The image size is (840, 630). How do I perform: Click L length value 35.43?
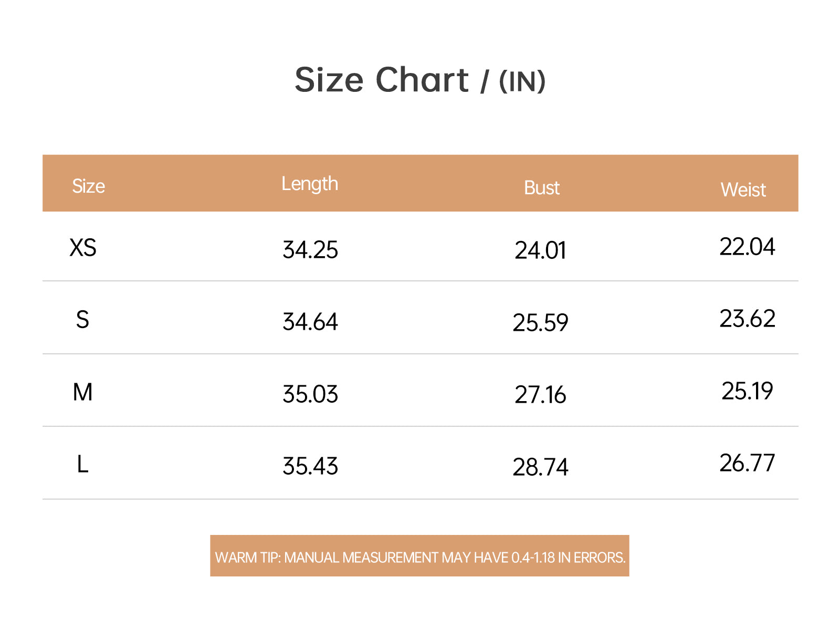pos(310,466)
